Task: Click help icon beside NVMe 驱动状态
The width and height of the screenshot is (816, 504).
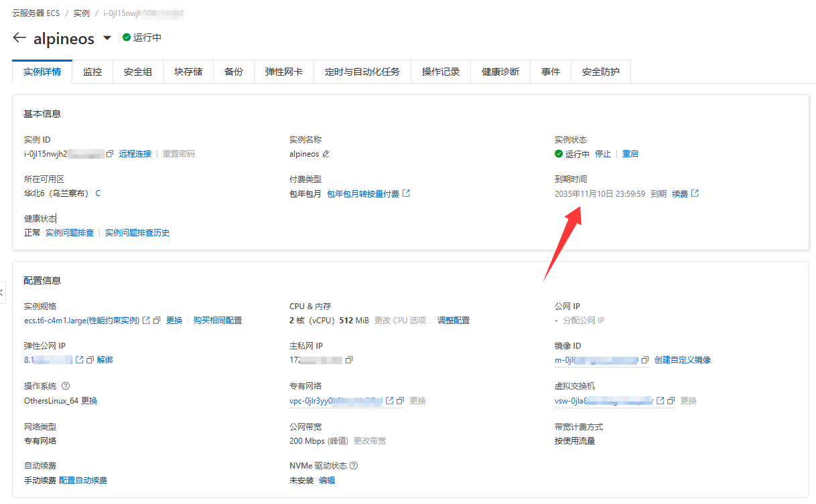Action: (354, 466)
